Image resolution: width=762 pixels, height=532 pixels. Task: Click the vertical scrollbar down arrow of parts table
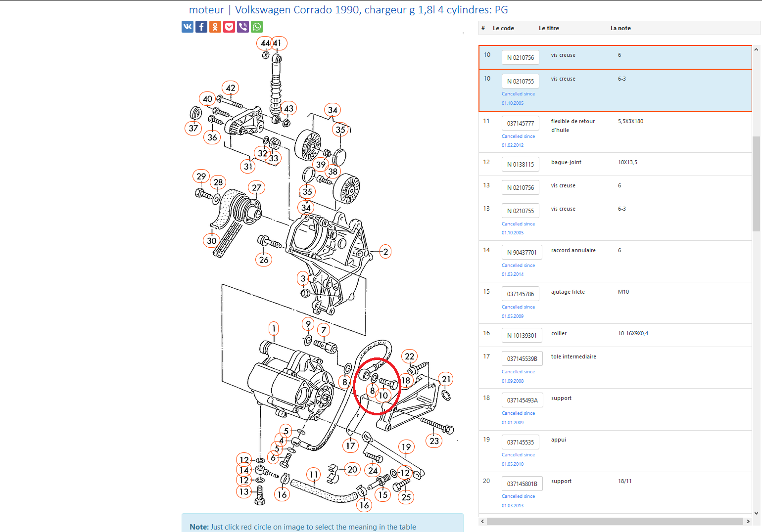(756, 513)
